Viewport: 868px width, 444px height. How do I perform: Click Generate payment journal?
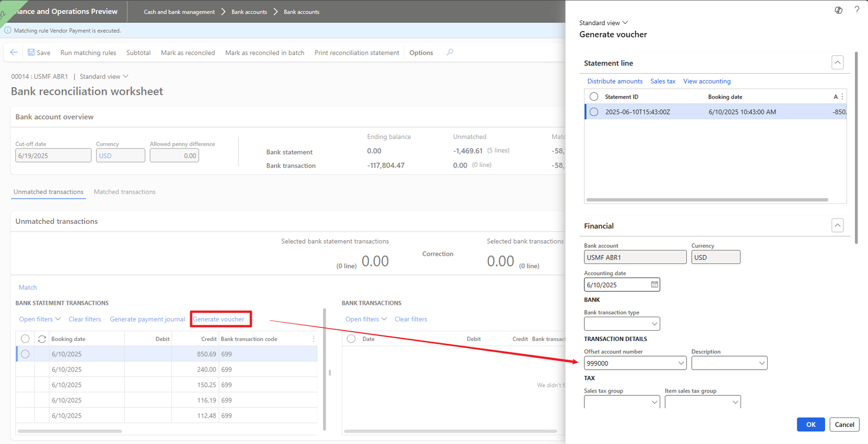(147, 319)
